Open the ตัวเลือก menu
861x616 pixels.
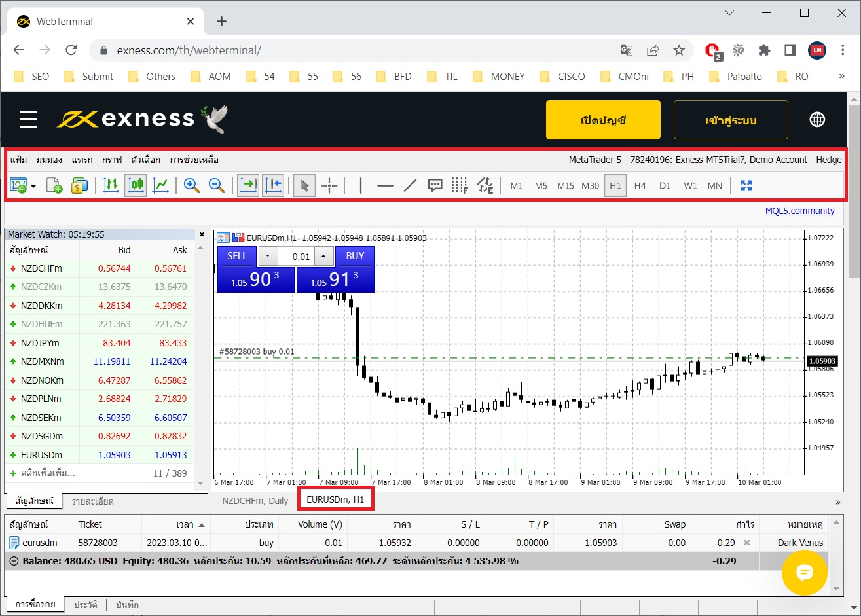[x=145, y=160]
